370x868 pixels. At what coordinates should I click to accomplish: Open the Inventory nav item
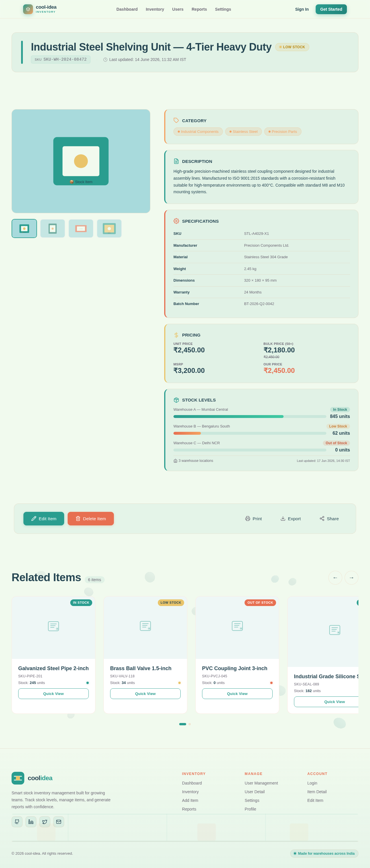(155, 9)
